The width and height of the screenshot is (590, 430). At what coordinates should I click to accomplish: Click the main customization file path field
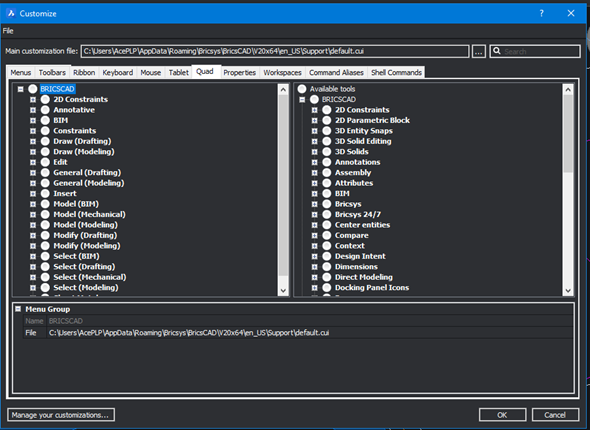(x=275, y=51)
